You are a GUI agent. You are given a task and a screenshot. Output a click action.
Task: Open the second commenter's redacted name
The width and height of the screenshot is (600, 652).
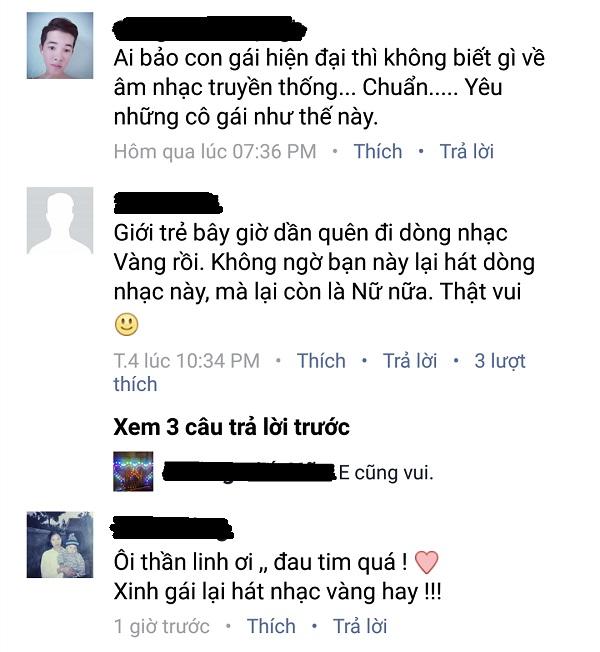(x=168, y=203)
